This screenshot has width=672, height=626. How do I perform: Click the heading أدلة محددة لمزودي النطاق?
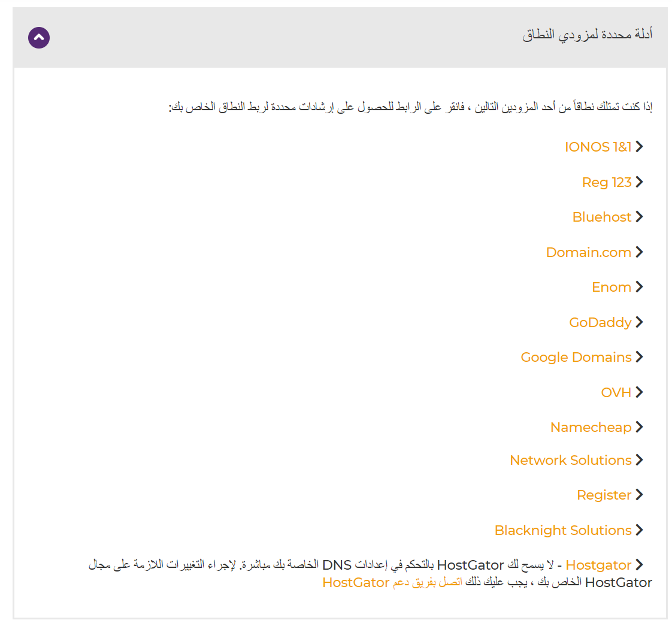(588, 34)
